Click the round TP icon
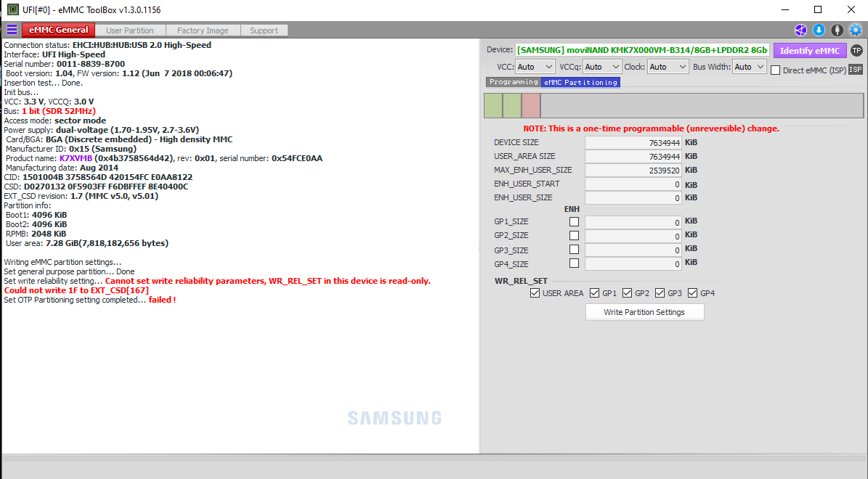Image resolution: width=868 pixels, height=479 pixels. 856,50
